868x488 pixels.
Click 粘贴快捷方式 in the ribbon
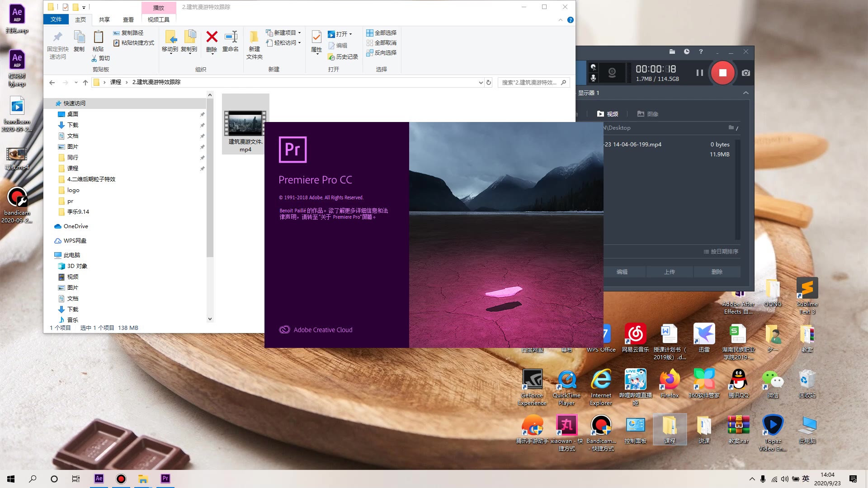[x=133, y=43]
